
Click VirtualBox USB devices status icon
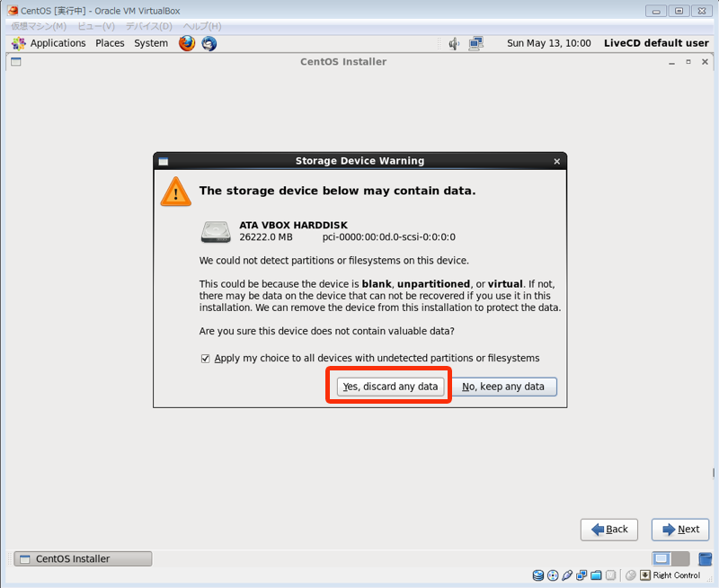pyautogui.click(x=567, y=575)
